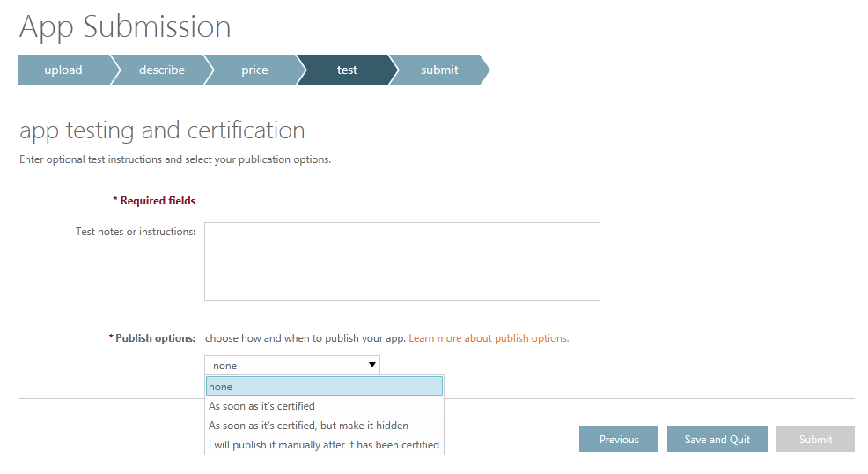
Task: Select the test step
Action: pyautogui.click(x=347, y=70)
